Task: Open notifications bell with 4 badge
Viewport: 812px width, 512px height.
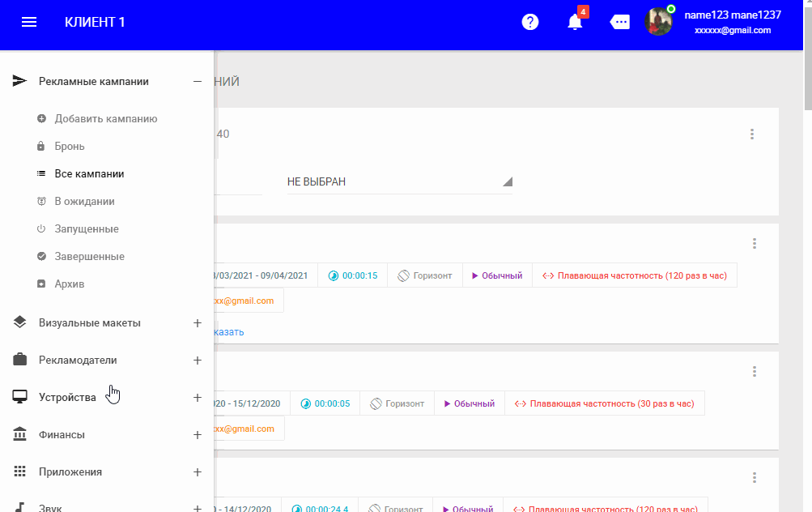Action: click(x=576, y=22)
